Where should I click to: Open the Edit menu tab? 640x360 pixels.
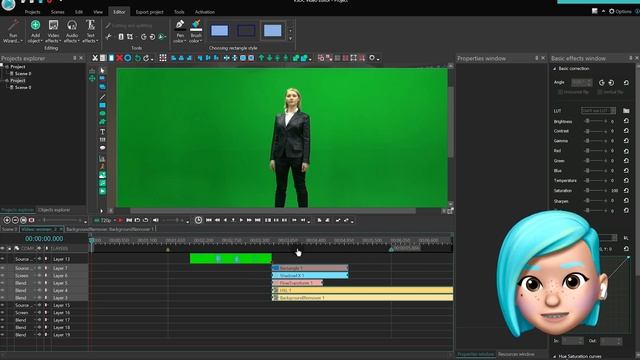click(79, 12)
